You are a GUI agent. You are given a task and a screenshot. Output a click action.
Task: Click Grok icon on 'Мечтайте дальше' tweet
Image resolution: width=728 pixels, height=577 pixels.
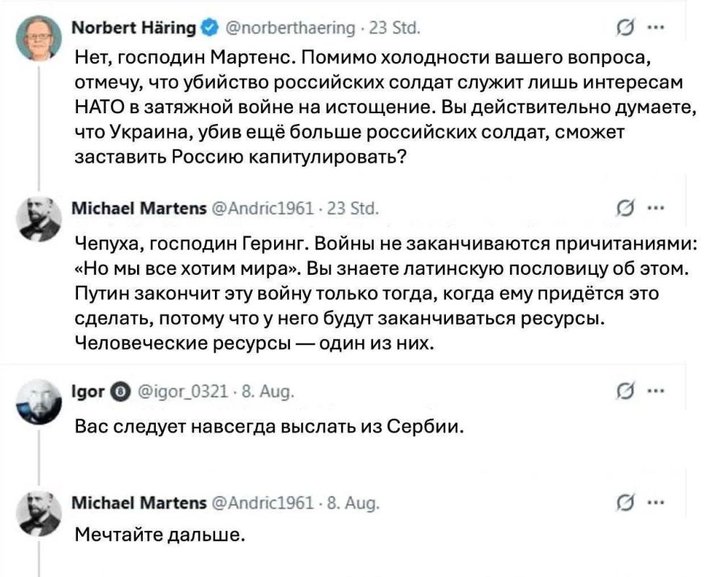tap(625, 503)
